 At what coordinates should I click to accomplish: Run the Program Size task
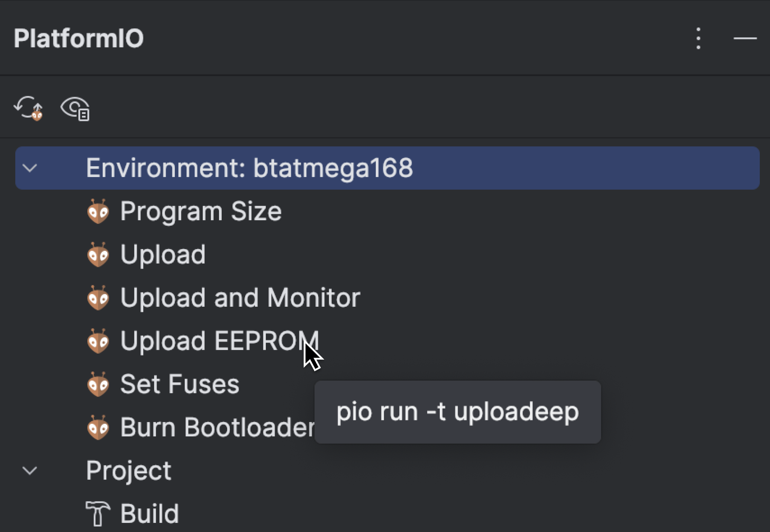[x=201, y=211]
